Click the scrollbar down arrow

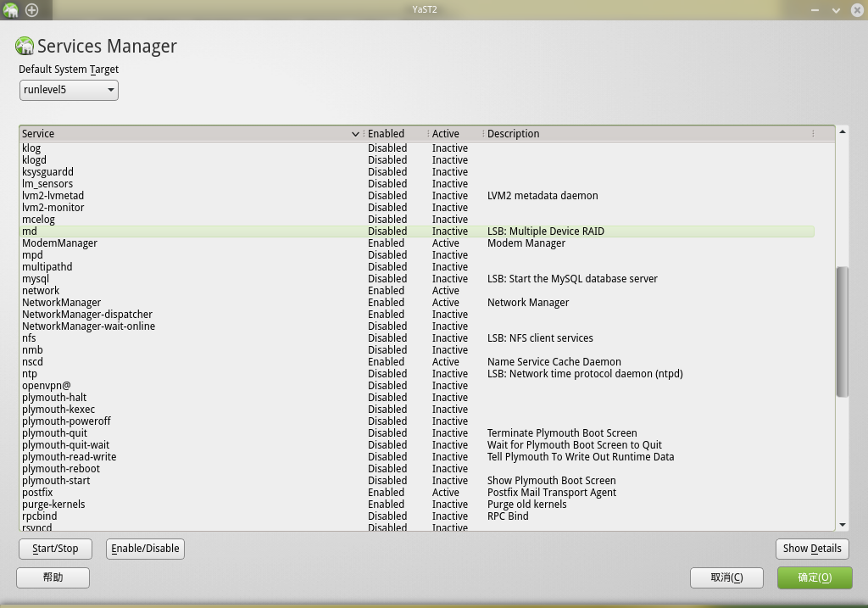point(842,525)
